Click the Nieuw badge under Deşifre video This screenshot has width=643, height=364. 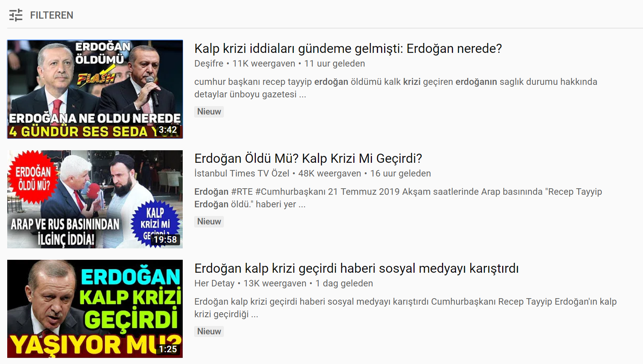209,111
